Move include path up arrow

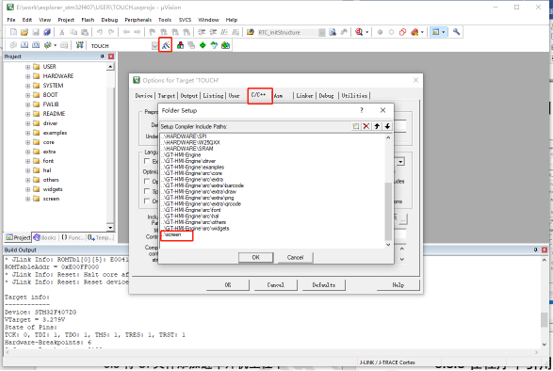[x=377, y=126]
